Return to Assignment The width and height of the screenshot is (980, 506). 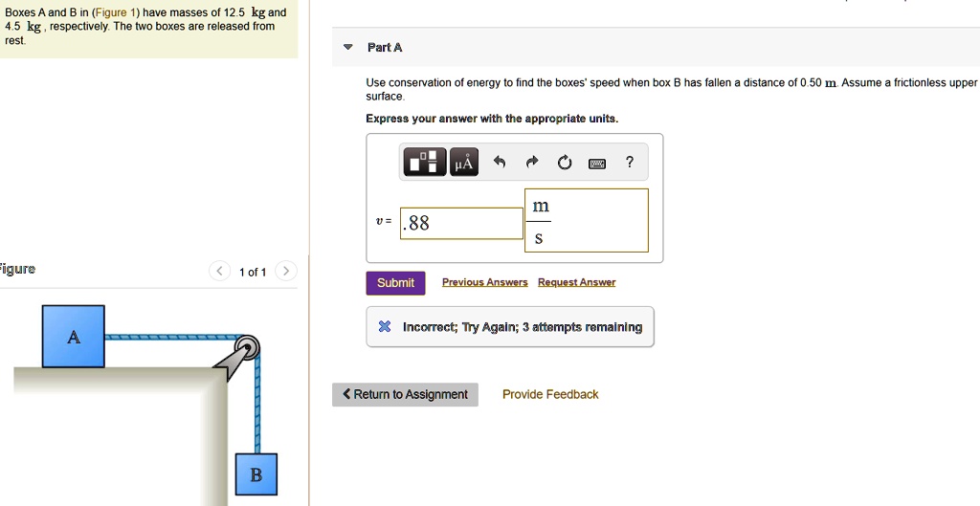pos(405,394)
